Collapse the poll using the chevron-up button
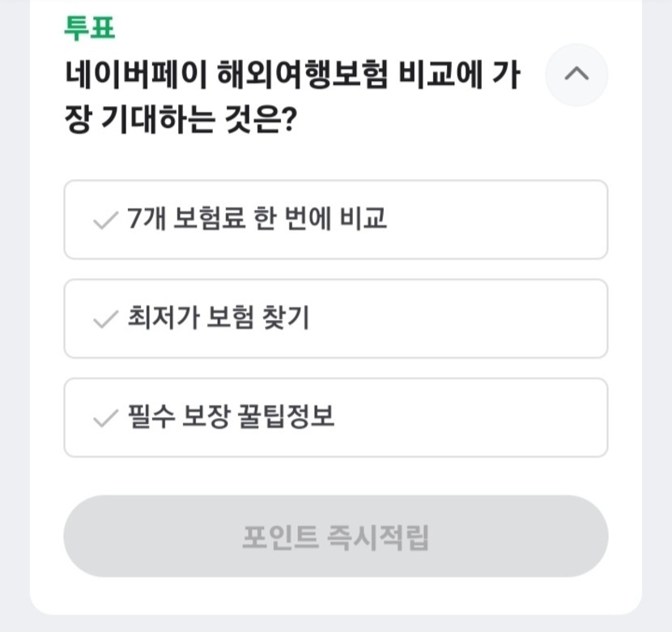This screenshot has height=632, width=672. click(576, 75)
